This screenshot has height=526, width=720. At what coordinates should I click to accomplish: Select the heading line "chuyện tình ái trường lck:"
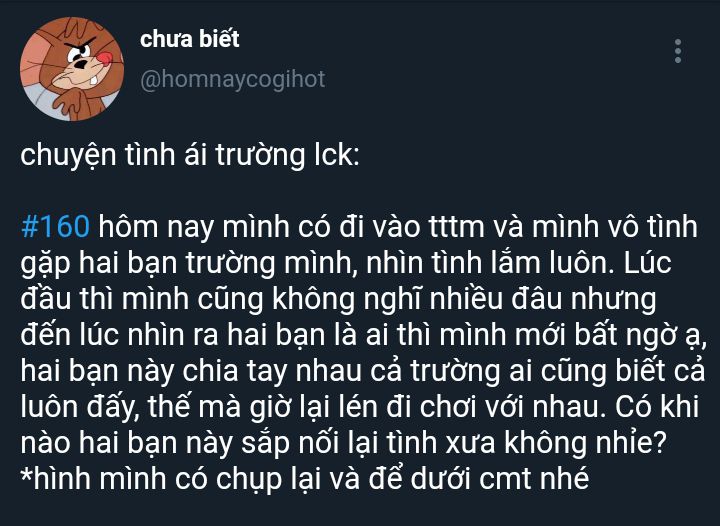190,156
